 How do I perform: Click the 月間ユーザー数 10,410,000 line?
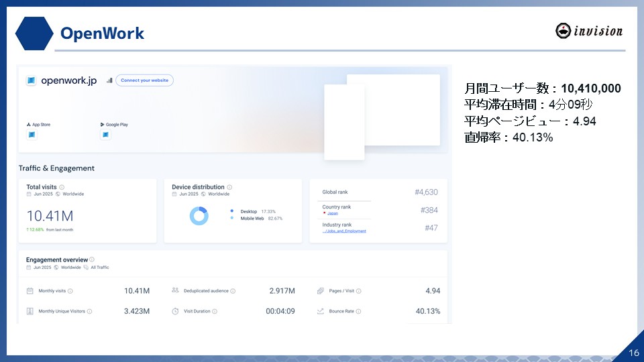543,88
